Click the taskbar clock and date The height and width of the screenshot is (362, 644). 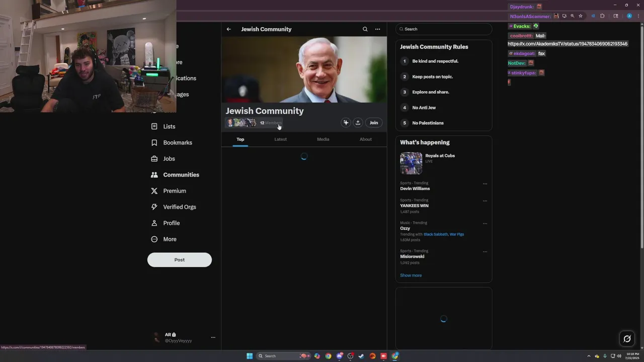coord(632,356)
